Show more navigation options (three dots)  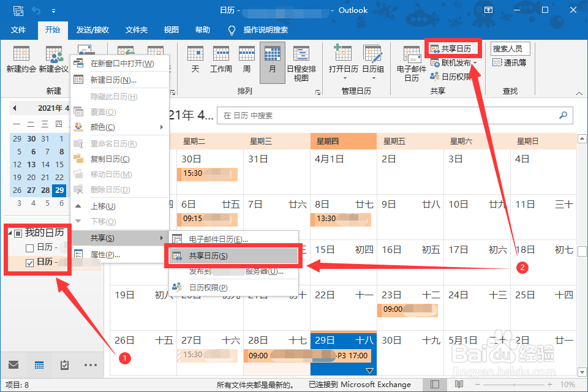91,364
